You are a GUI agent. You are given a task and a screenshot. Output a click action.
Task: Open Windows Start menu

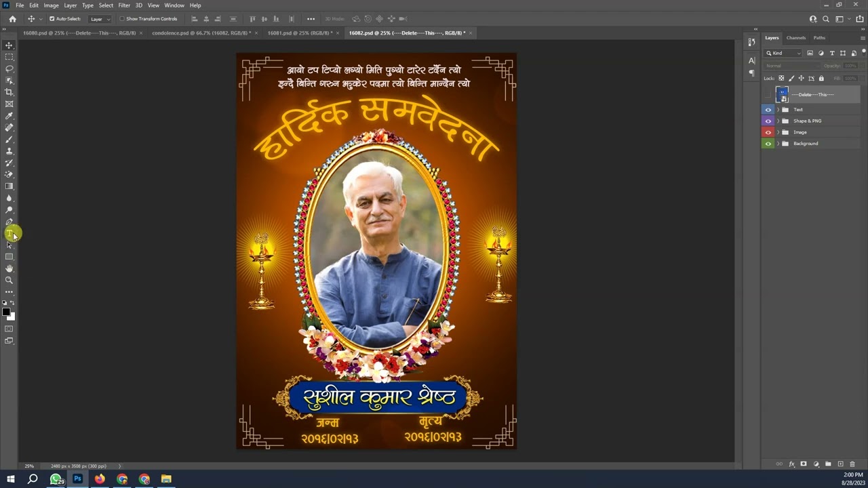click(10, 479)
